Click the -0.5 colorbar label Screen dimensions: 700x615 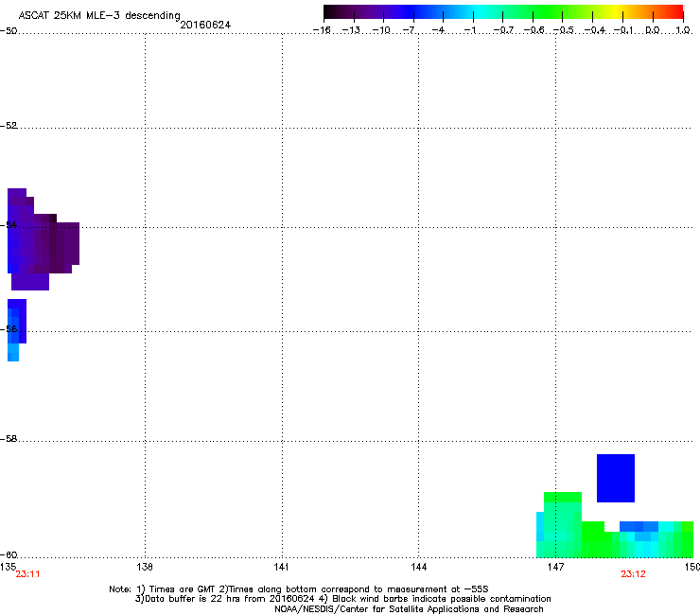pyautogui.click(x=564, y=30)
